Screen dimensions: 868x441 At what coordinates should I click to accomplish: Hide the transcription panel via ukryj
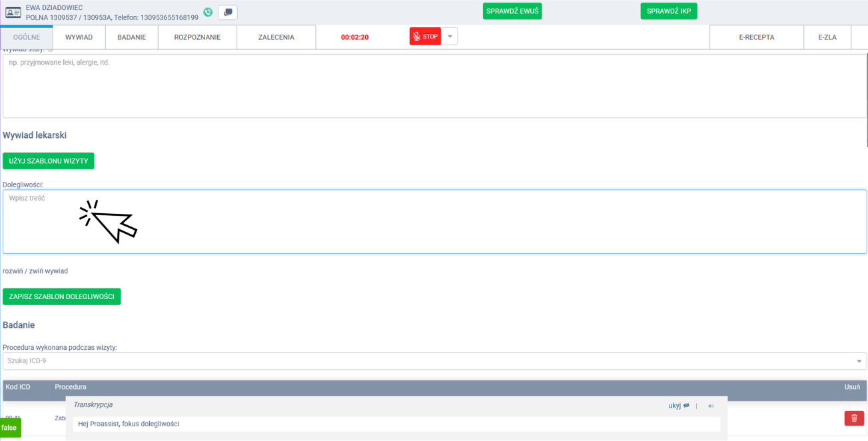(x=679, y=405)
